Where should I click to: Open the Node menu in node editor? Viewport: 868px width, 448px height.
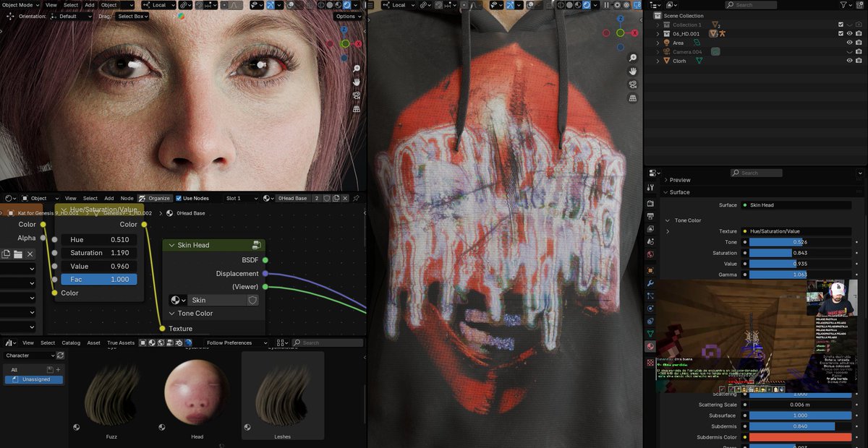[x=127, y=198]
